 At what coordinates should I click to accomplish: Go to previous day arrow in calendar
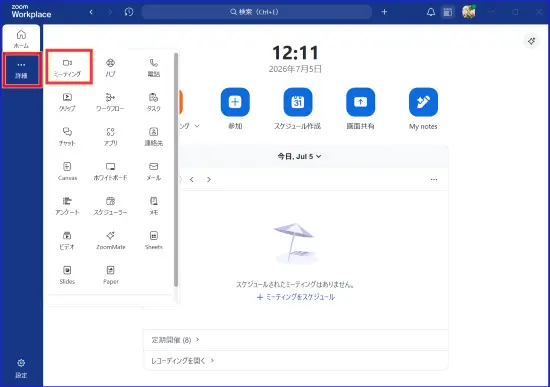pyautogui.click(x=192, y=179)
